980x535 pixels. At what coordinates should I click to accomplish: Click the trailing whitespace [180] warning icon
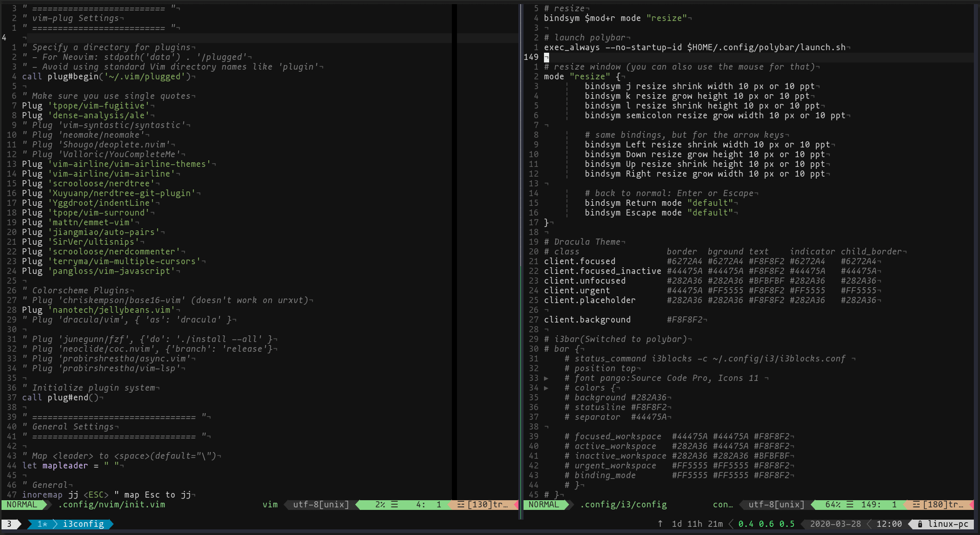coord(916,505)
